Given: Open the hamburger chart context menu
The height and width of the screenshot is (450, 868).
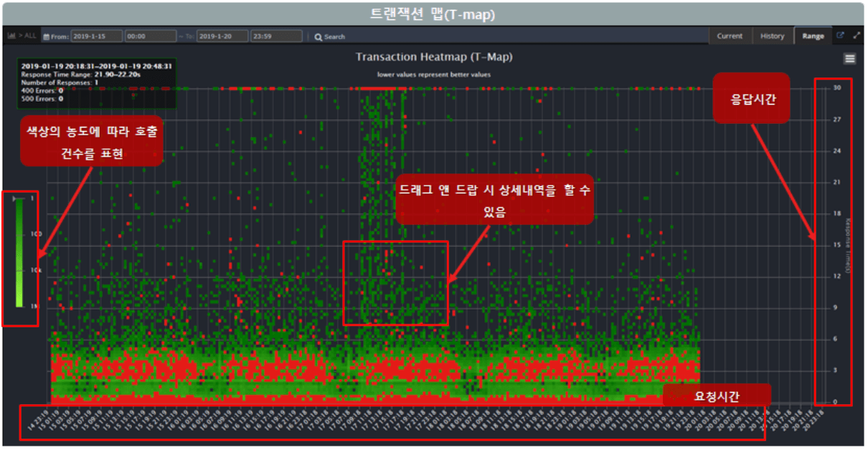Looking at the screenshot, I should (x=850, y=59).
